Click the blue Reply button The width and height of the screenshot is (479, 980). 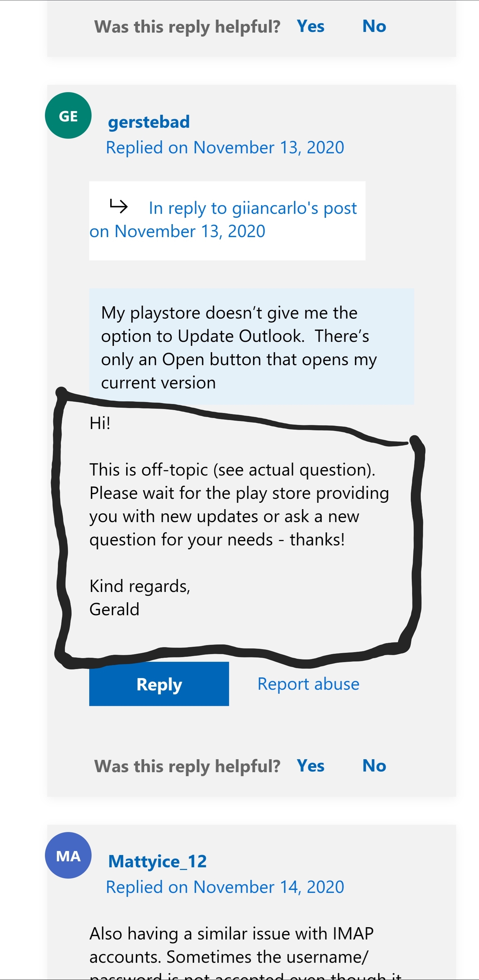159,684
